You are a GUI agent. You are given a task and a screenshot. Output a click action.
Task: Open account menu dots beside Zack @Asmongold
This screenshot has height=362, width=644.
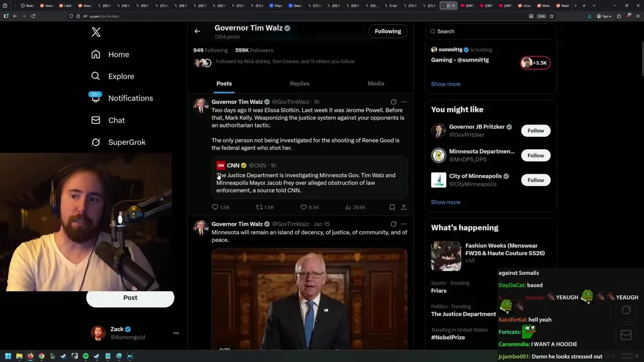click(x=176, y=333)
